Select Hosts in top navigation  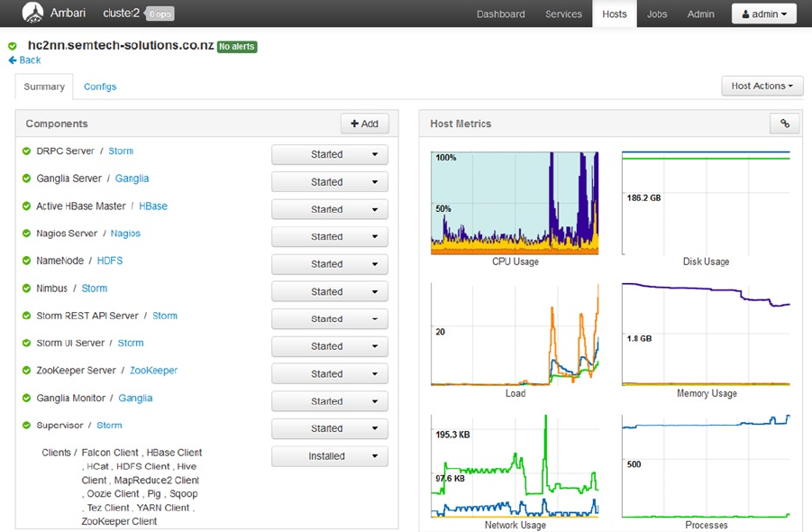614,14
